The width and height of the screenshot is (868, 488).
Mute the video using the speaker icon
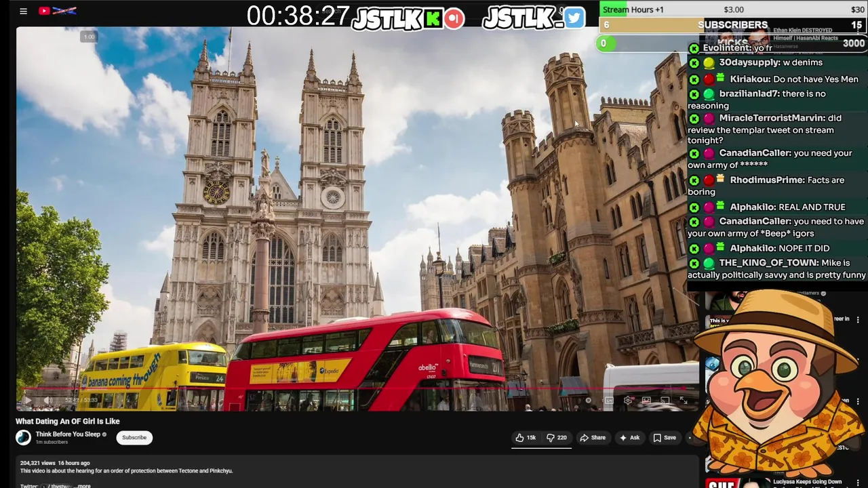(48, 401)
